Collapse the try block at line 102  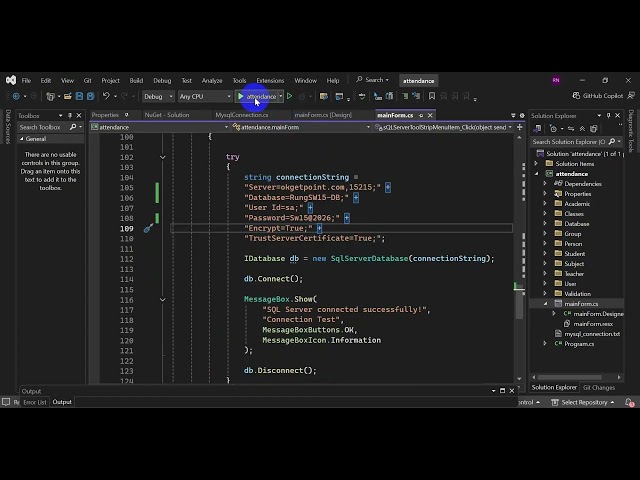point(162,157)
